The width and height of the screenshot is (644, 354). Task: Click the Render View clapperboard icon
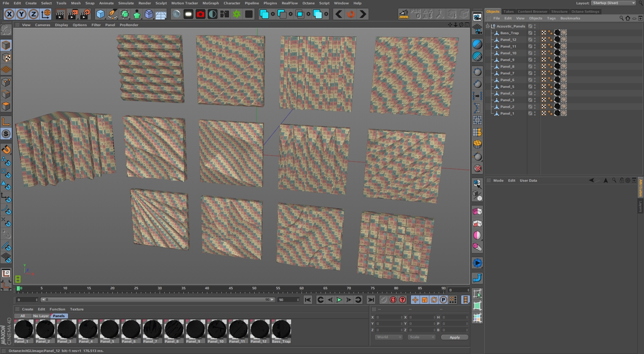60,14
